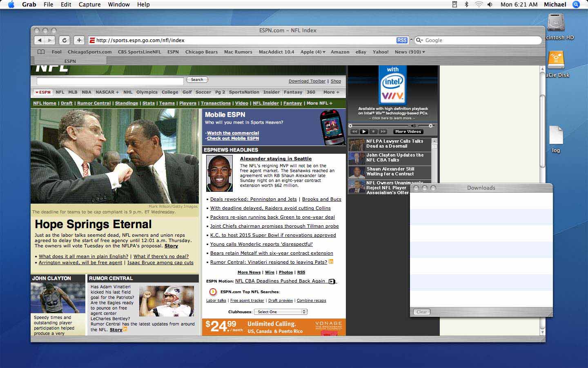This screenshot has width=588, height=368.
Task: Click the Michael user menu
Action: pyautogui.click(x=555, y=4)
